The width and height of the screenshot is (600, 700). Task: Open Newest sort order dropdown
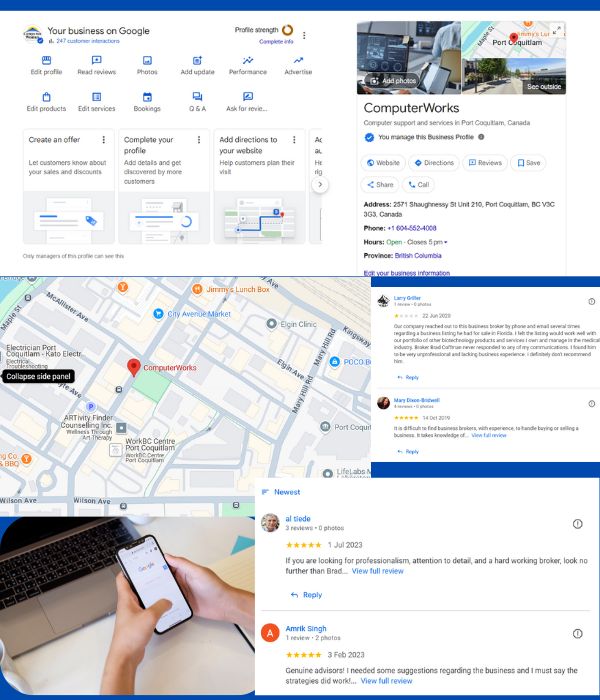281,492
